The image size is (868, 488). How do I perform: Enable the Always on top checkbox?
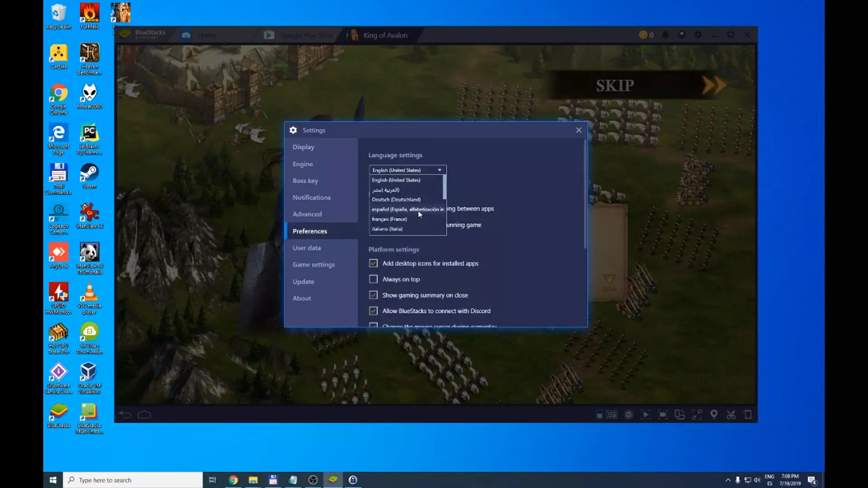(x=373, y=279)
